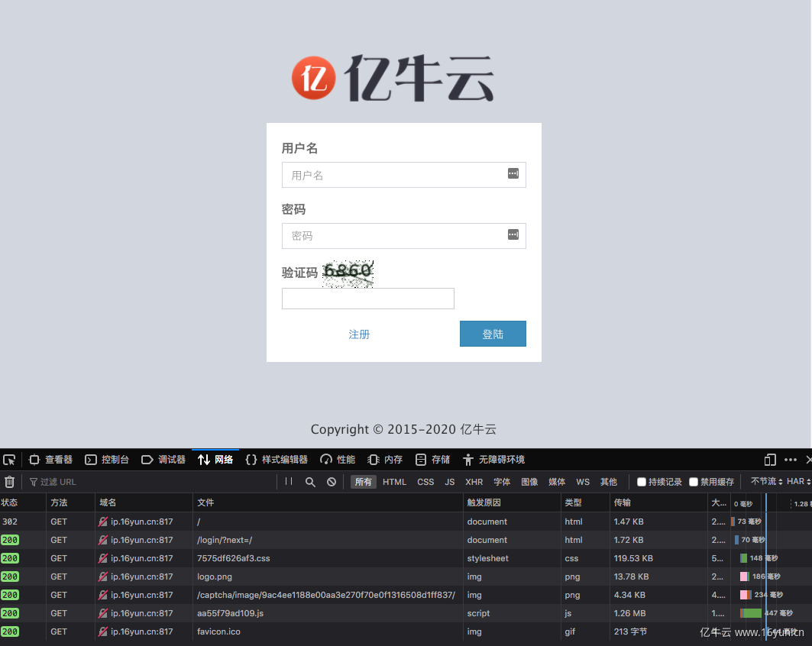
Task: Toggle the XHR request filter
Action: click(x=474, y=482)
